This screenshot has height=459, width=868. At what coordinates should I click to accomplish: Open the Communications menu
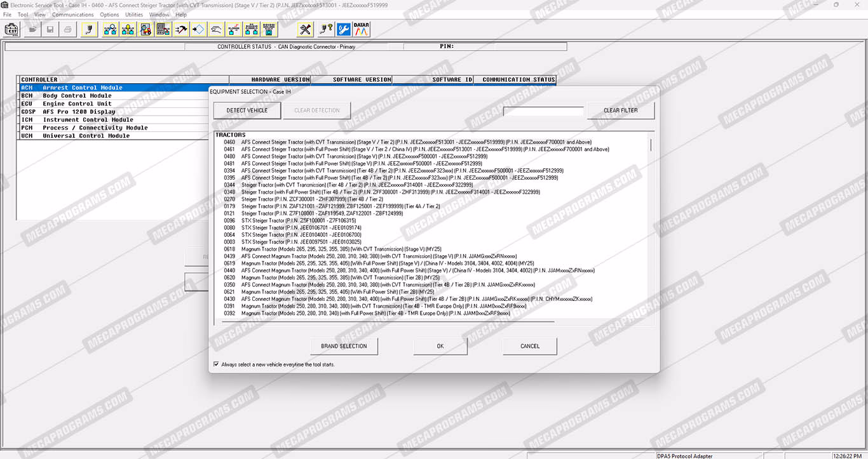click(x=72, y=14)
